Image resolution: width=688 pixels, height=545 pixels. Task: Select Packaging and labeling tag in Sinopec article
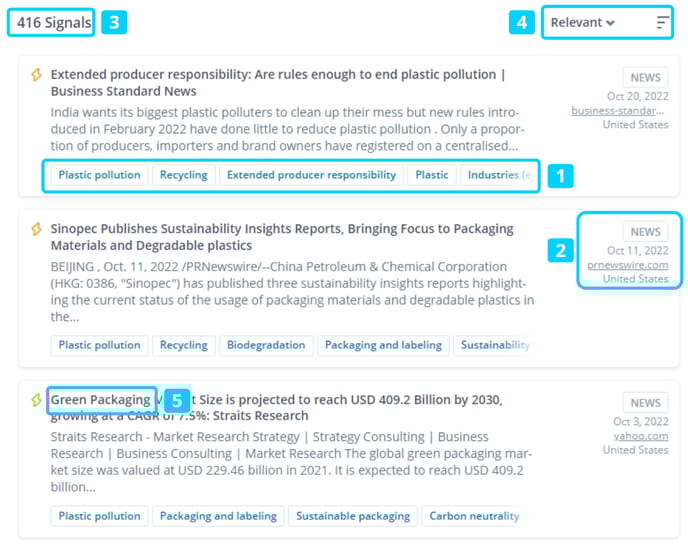(383, 345)
